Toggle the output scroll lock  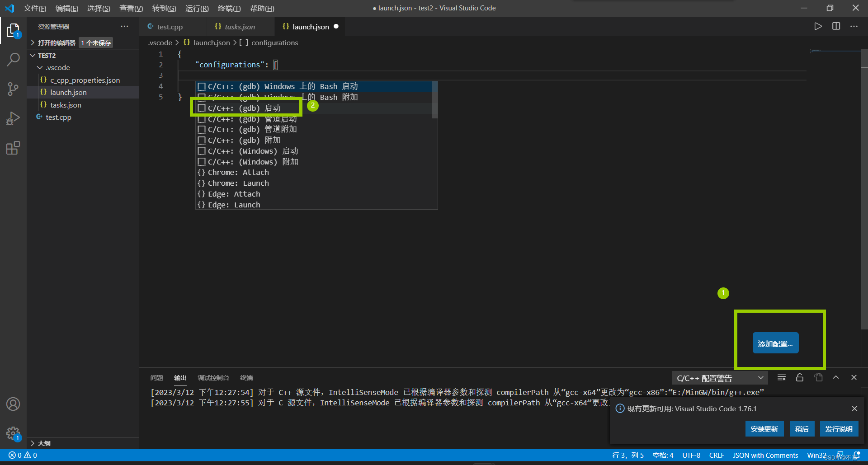[x=800, y=378]
